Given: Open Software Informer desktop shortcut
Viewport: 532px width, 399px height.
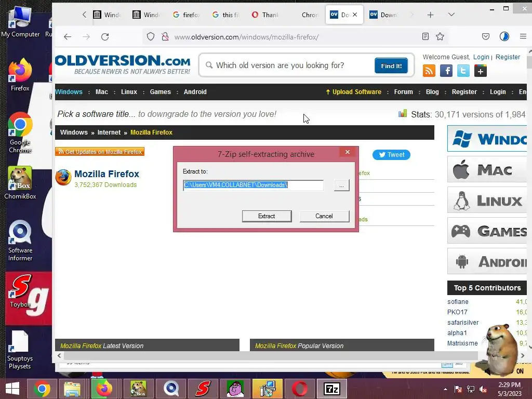Looking at the screenshot, I should pos(20,241).
